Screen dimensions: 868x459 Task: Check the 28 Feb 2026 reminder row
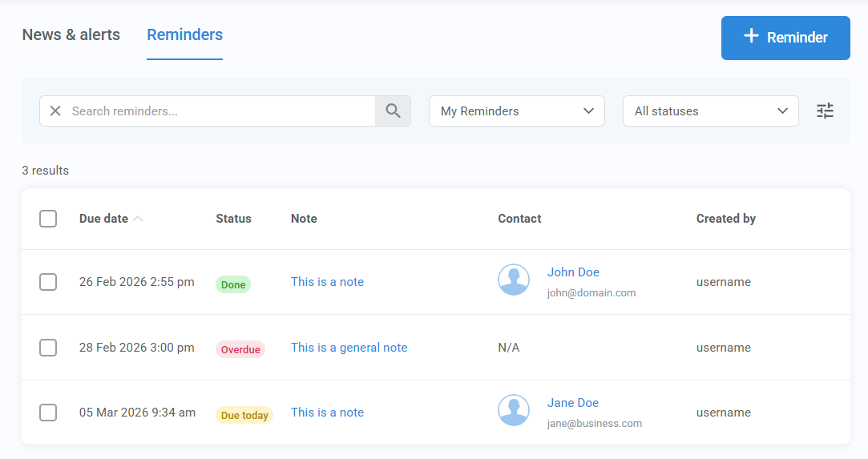click(x=48, y=348)
